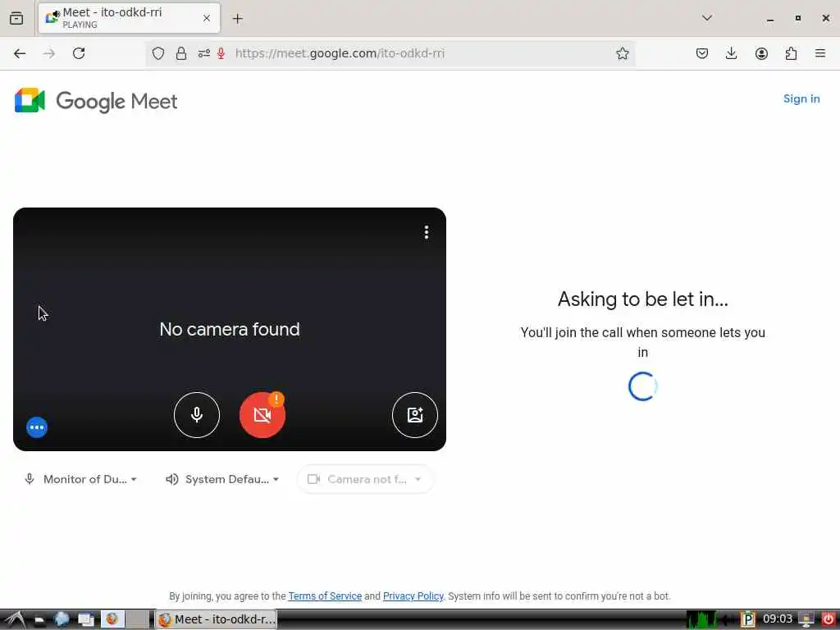The height and width of the screenshot is (630, 840).
Task: Click the red microphone sharing indicator in the address bar
Action: point(221,53)
